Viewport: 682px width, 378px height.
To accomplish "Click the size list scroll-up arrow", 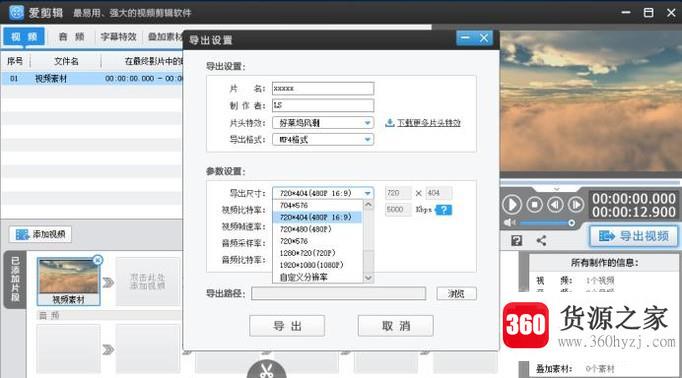I will tap(368, 205).
